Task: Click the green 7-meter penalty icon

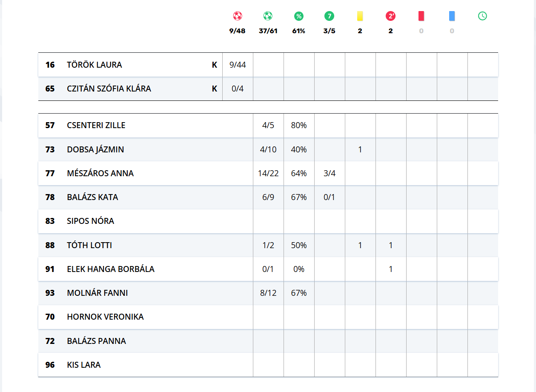Action: pyautogui.click(x=329, y=16)
